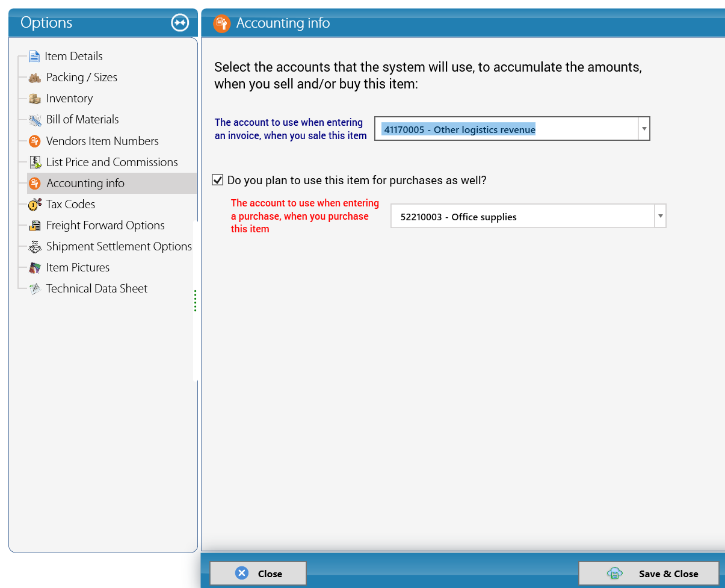Open the Technical Data Sheet section
Viewport: 725px width, 588px height.
point(97,289)
